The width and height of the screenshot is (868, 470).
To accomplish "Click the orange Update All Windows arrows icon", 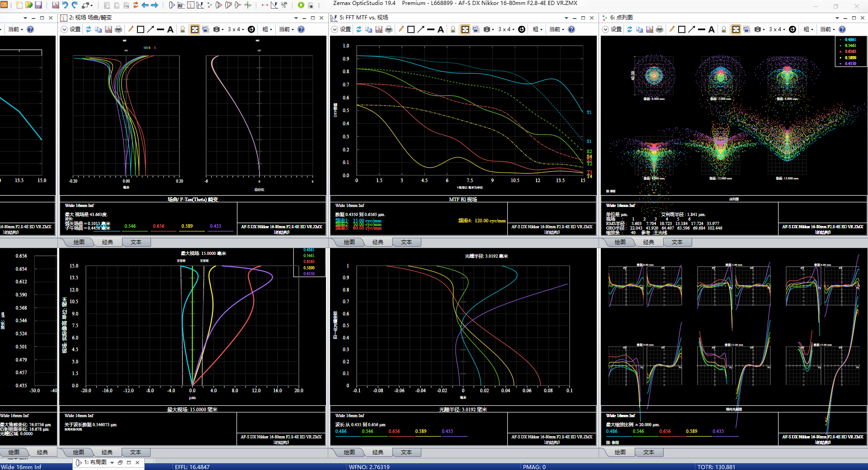I will [x=136, y=5].
